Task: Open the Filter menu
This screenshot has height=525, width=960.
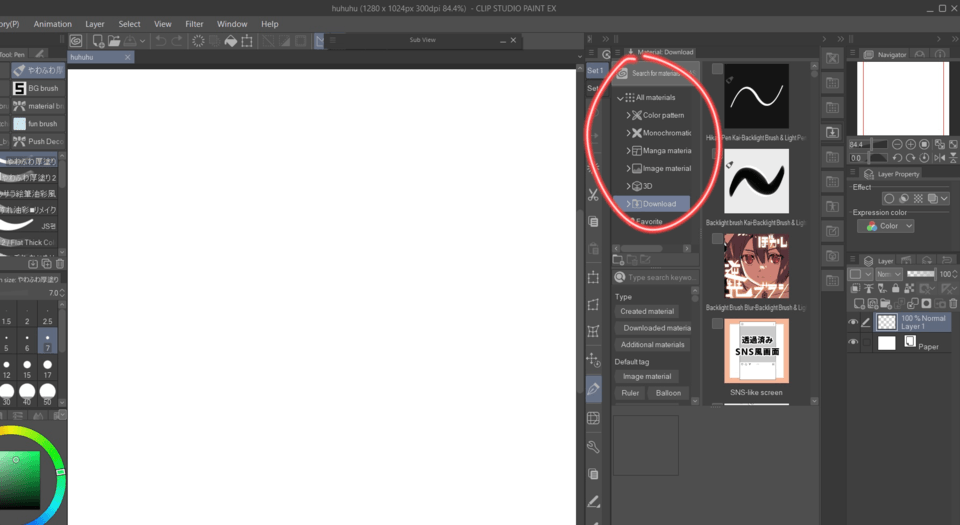Action: [194, 24]
